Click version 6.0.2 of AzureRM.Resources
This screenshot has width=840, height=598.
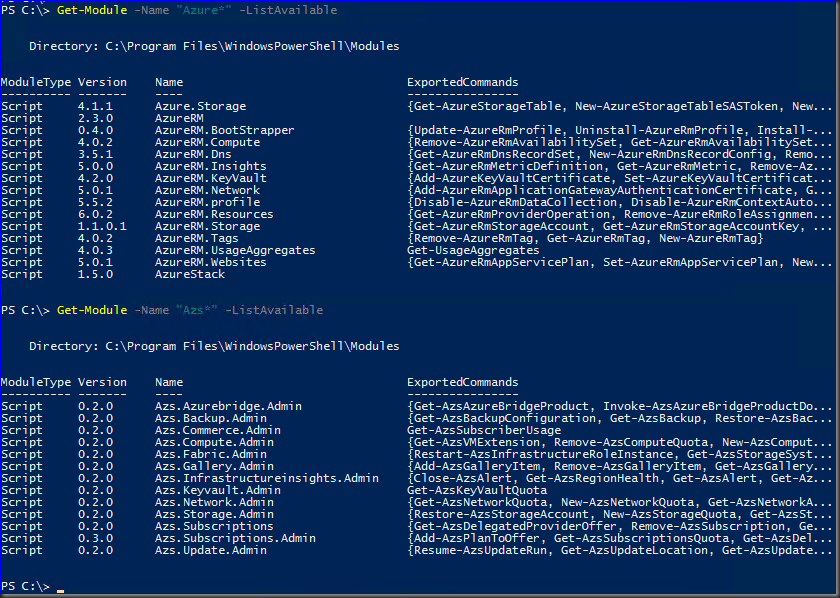[93, 214]
